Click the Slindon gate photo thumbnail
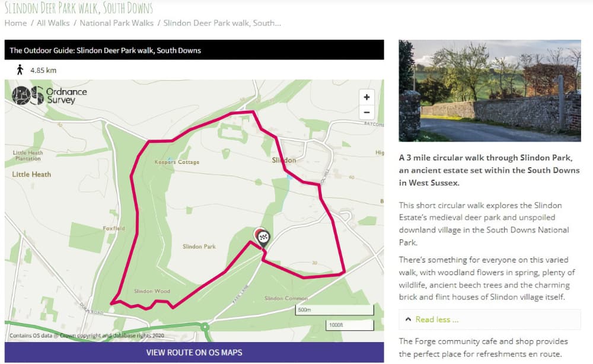 tap(489, 91)
